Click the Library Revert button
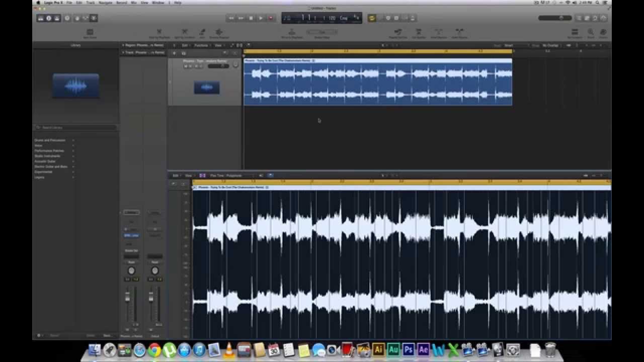The height and width of the screenshot is (362, 644). pos(54,335)
